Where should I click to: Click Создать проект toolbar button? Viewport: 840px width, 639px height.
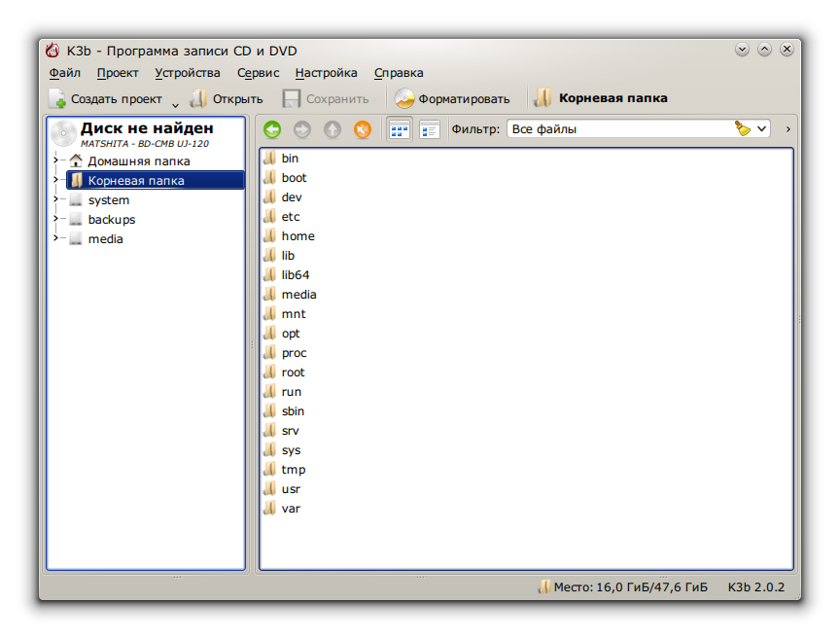tap(106, 98)
